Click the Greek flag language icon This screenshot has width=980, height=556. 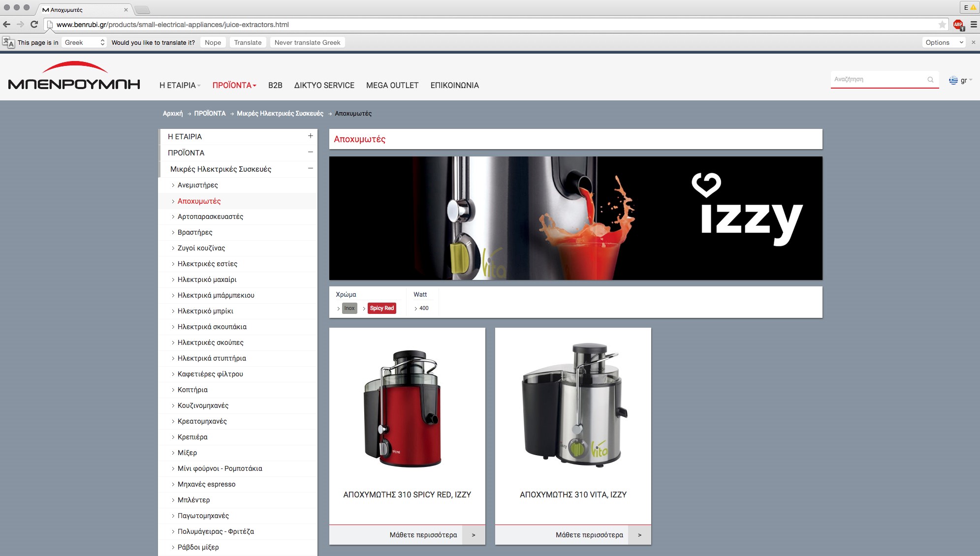click(953, 80)
